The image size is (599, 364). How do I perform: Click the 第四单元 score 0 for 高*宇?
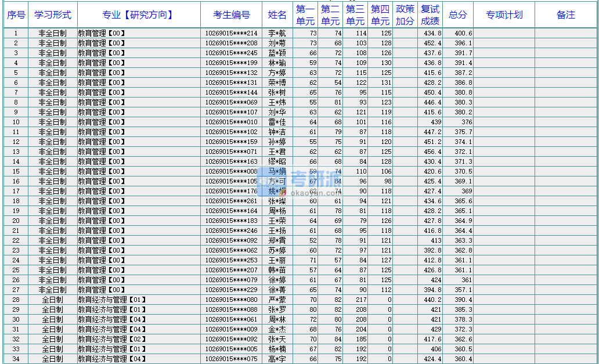click(380, 359)
